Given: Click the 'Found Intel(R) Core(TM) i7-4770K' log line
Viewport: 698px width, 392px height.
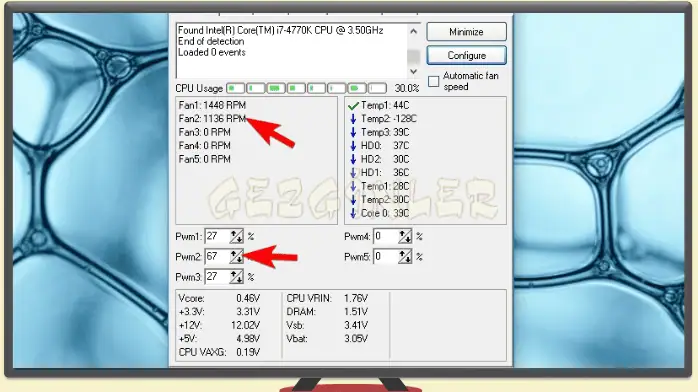Looking at the screenshot, I should [x=280, y=30].
